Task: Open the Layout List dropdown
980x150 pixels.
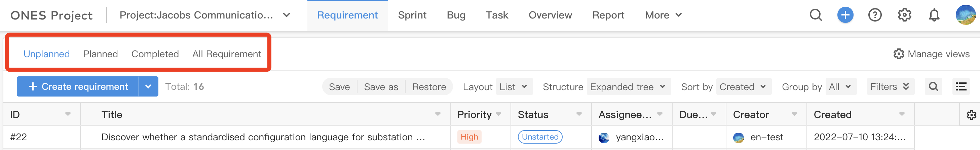Action: (x=514, y=87)
